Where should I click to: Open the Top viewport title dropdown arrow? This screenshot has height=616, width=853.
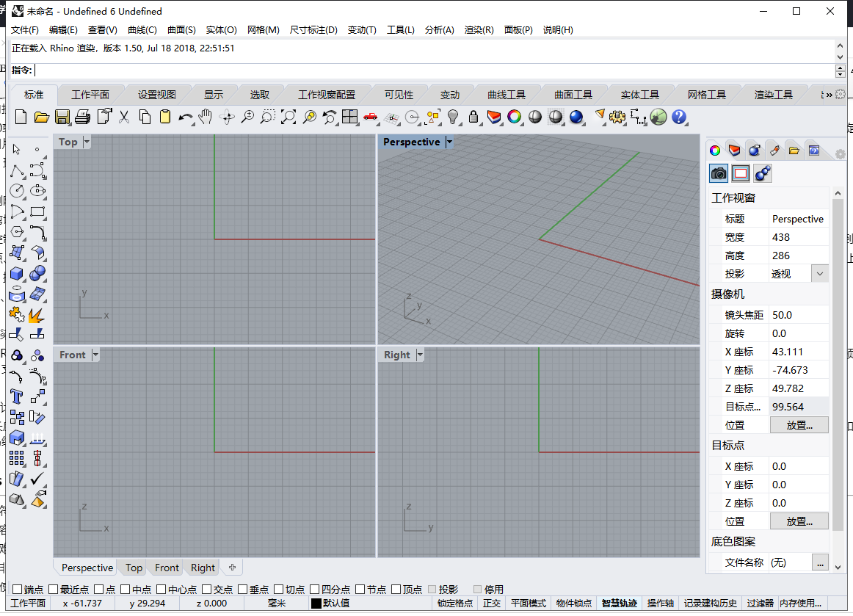tap(87, 142)
